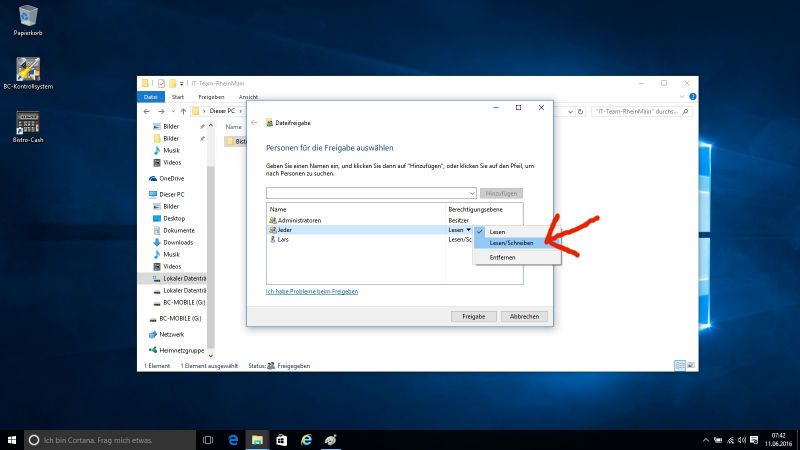Go back in the Explorer window
The width and height of the screenshot is (800, 450).
147,111
